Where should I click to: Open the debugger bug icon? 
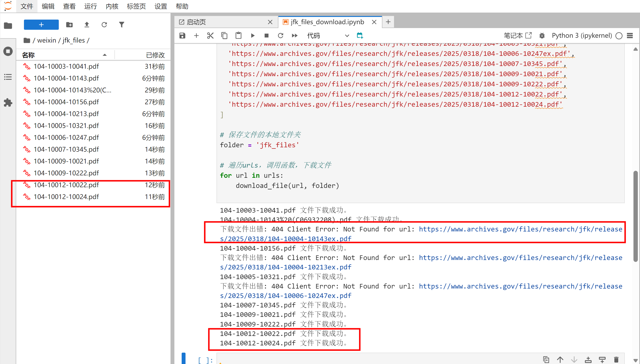(x=542, y=36)
